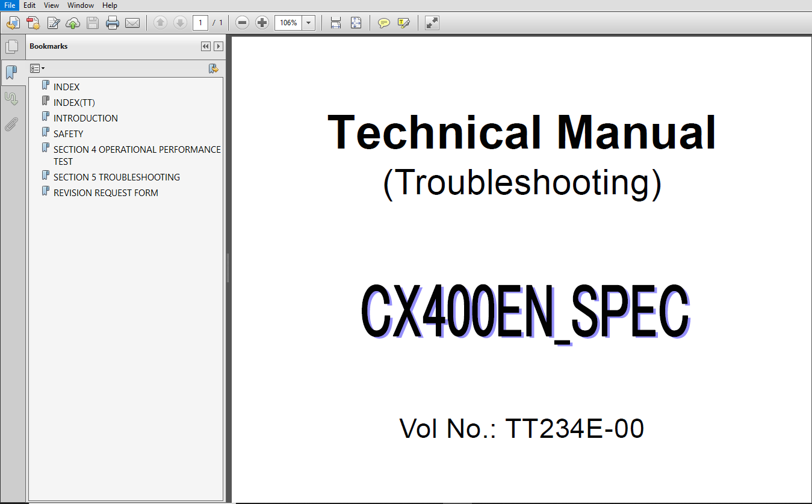Select the INTRODUCTION bookmark
The width and height of the screenshot is (812, 504).
[85, 118]
